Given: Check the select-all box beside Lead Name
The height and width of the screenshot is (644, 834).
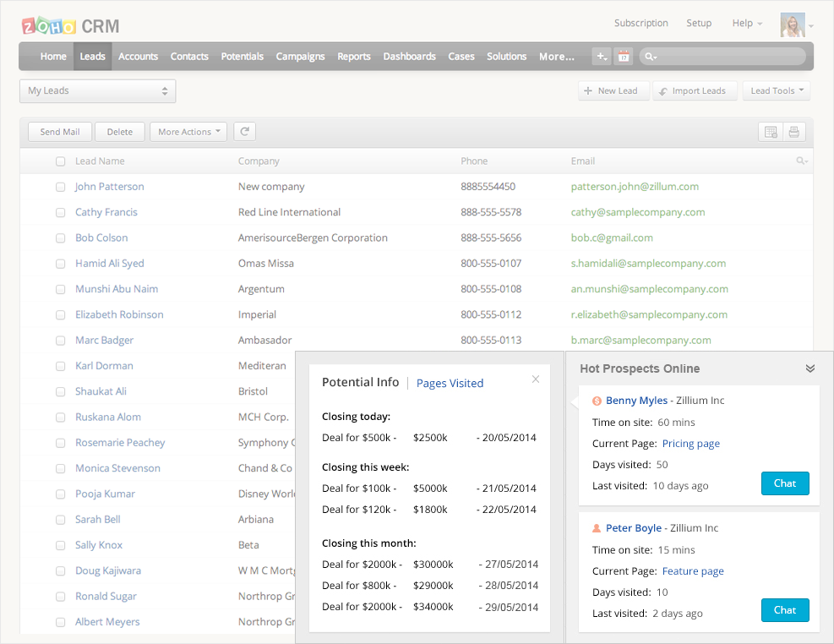Looking at the screenshot, I should (61, 161).
